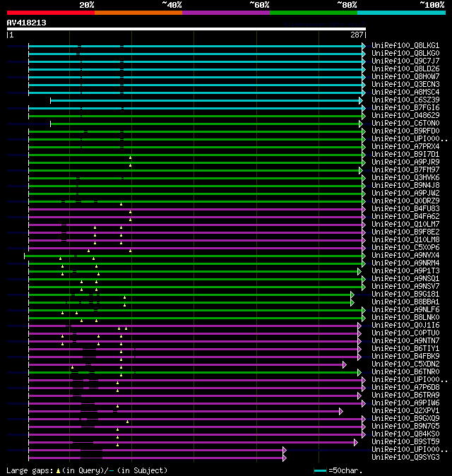Image resolution: width=452 pixels, height=476 pixels.
Task: Click the UniRef100_A7P6D8 label
Action: point(405,387)
